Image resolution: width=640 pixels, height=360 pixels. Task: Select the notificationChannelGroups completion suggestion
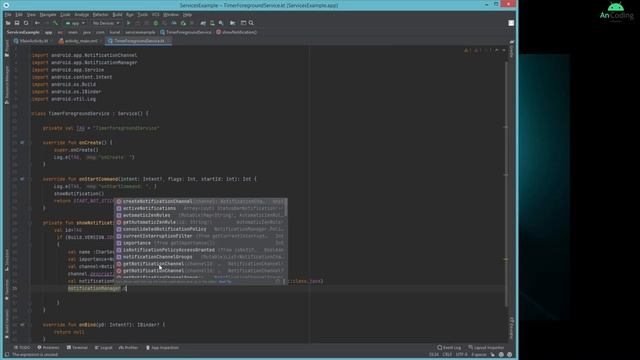pyautogui.click(x=200, y=257)
